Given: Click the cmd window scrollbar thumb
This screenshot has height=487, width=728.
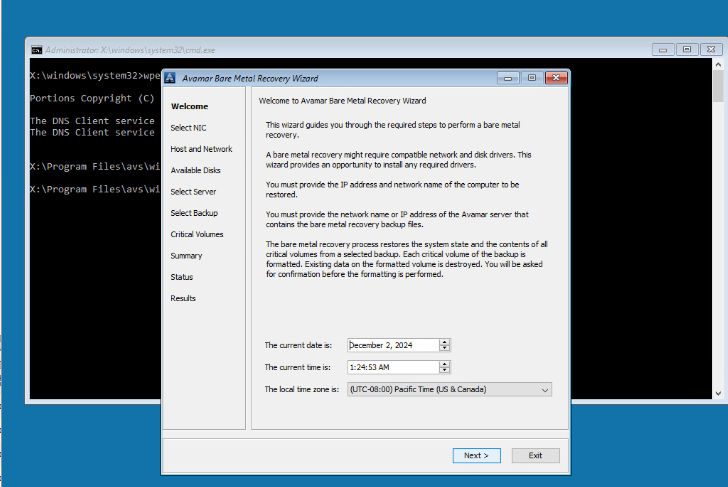Looking at the screenshot, I should coord(718,86).
